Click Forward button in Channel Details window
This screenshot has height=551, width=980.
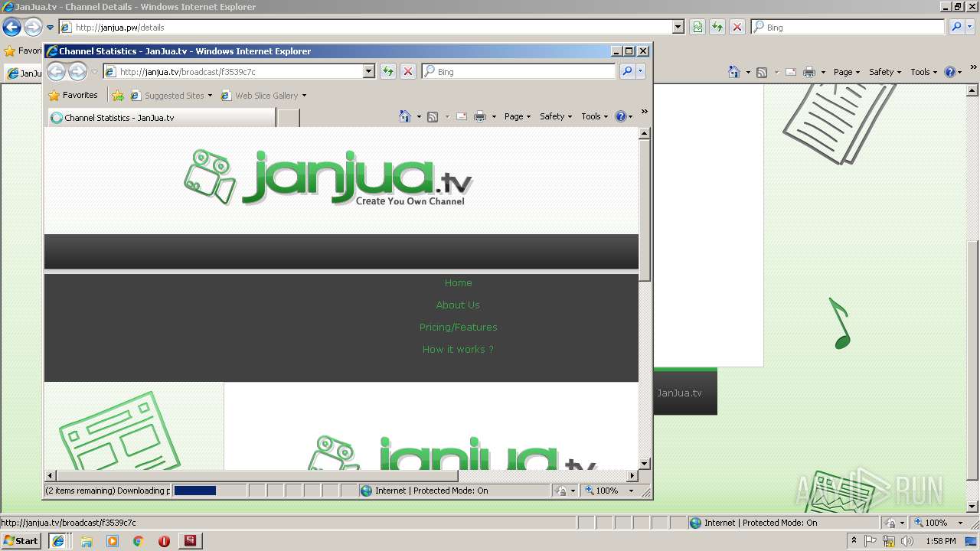point(33,28)
